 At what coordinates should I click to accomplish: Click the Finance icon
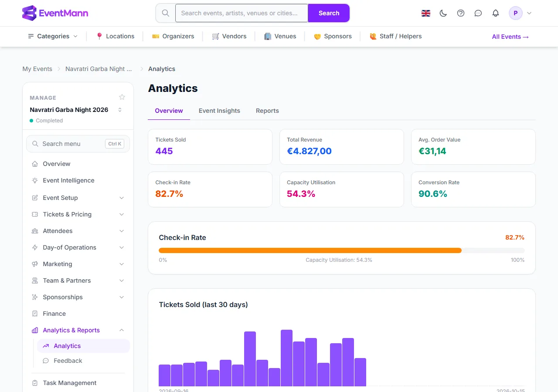click(x=35, y=314)
